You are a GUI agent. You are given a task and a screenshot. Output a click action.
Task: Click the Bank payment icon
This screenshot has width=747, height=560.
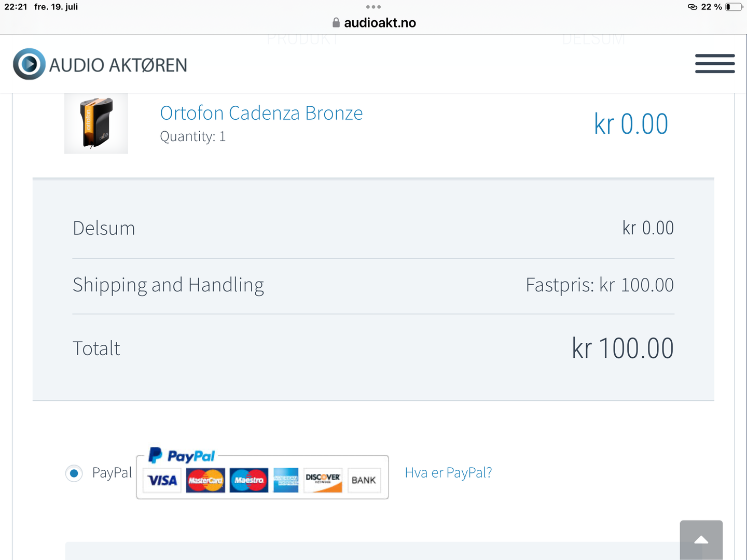click(x=364, y=480)
